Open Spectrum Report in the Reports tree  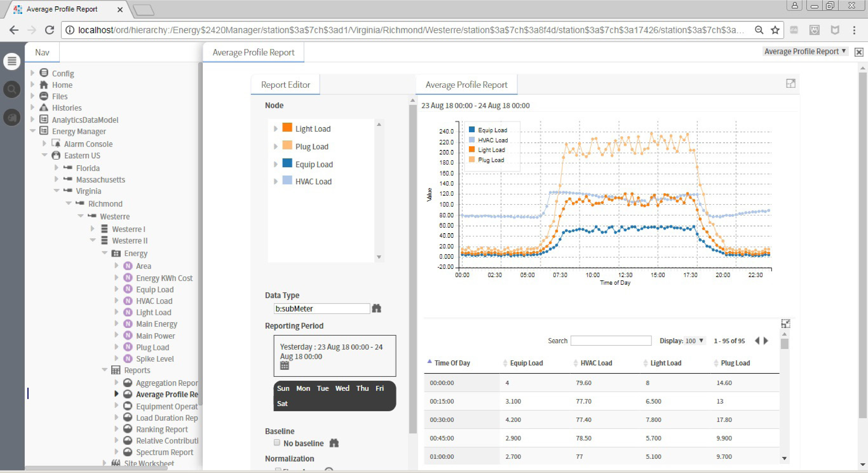pos(164,452)
